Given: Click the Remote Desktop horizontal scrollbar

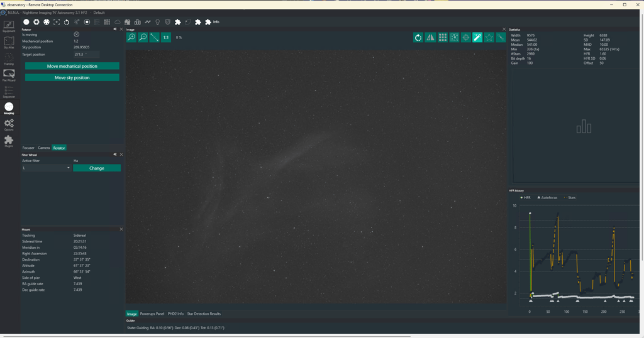Looking at the screenshot, I should (206, 336).
